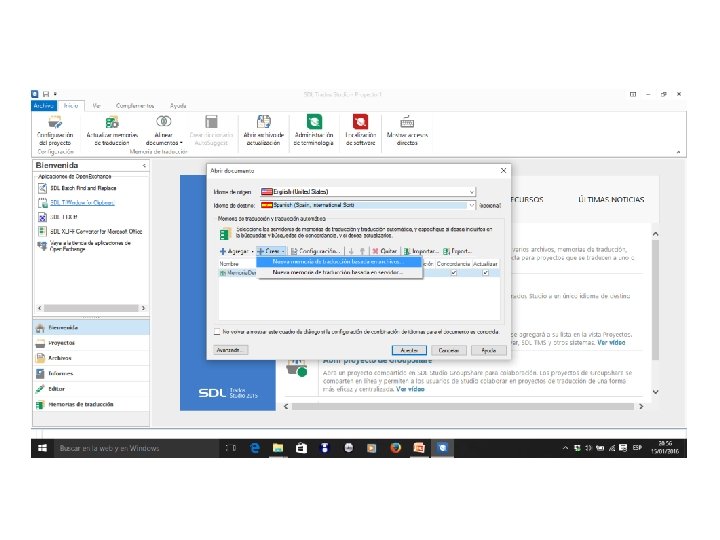The width and height of the screenshot is (720, 540).
Task: Click Quitar button with red X icon
Action: [385, 251]
